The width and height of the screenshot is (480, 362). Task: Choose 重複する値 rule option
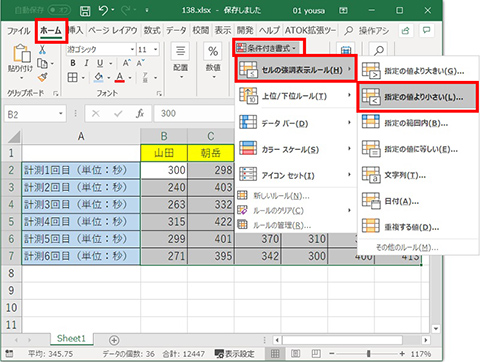coord(418,227)
